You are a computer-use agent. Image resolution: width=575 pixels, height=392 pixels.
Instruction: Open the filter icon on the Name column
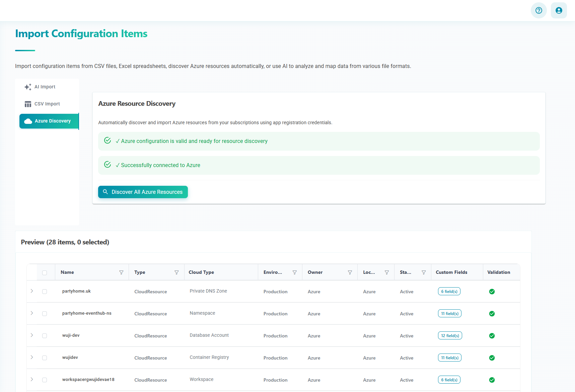tap(121, 272)
